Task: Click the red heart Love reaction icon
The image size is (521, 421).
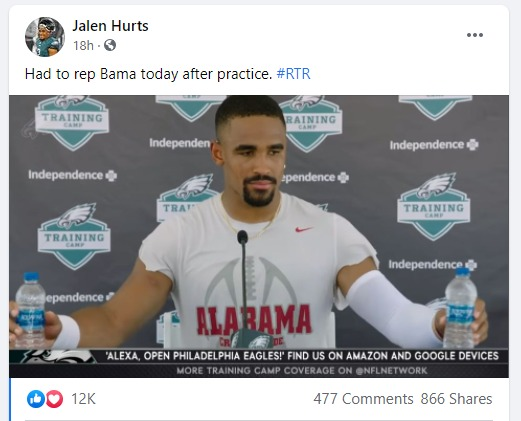Action: (54, 399)
